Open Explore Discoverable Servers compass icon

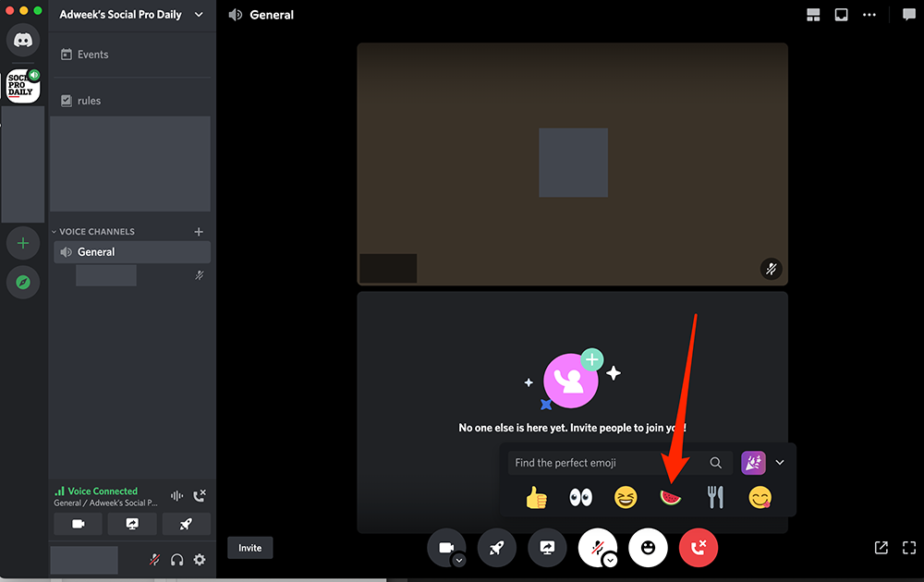click(x=23, y=282)
